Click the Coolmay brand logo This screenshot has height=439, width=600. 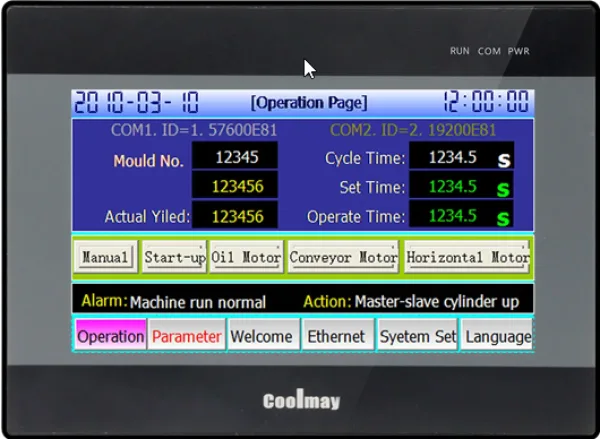click(x=302, y=400)
